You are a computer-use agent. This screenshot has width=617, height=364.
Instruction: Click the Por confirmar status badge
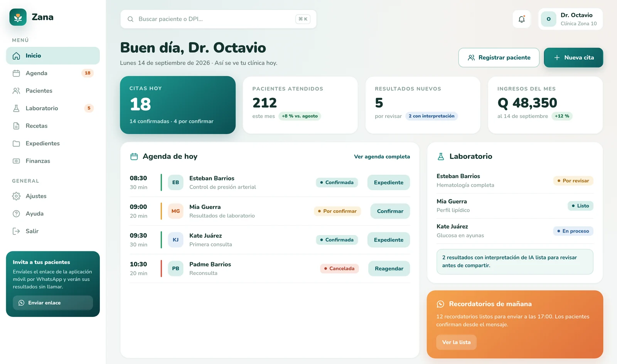(337, 211)
